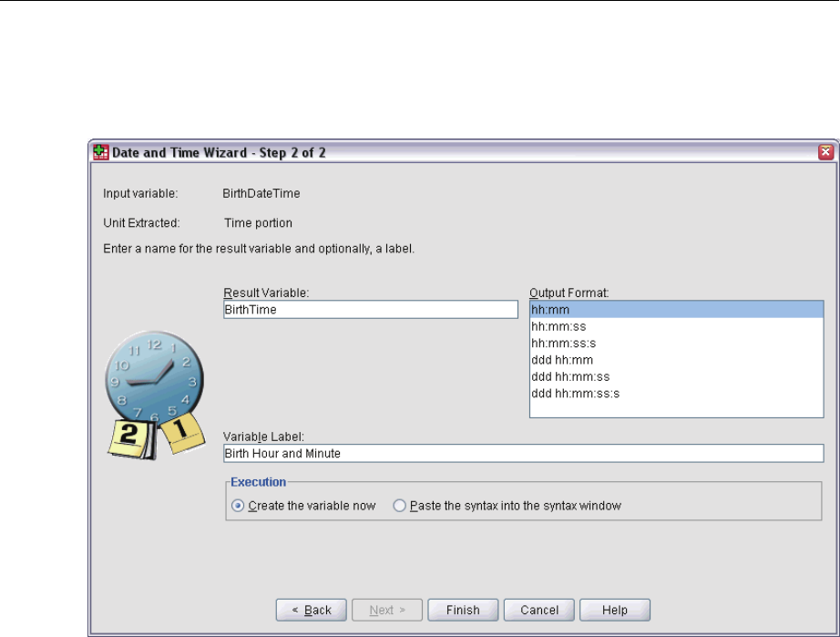Click the disabled Next button
The height and width of the screenshot is (637, 840).
coord(387,611)
